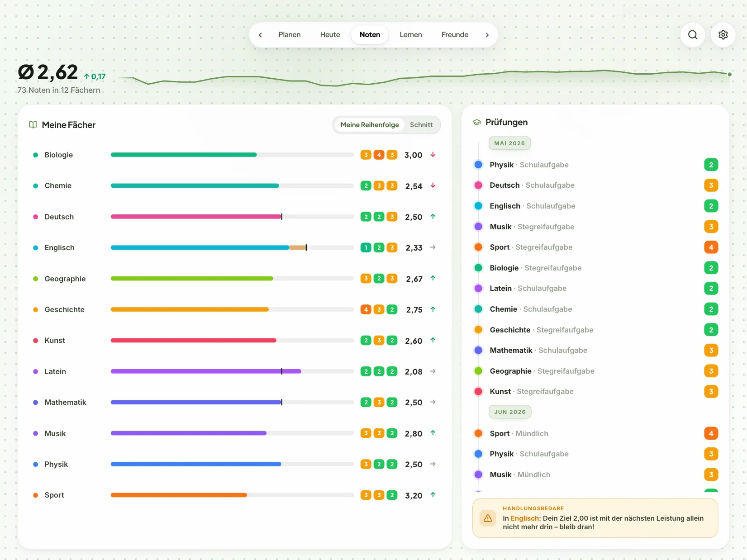Click the up trend arrow for Sport
This screenshot has width=747, height=560.
point(433,495)
